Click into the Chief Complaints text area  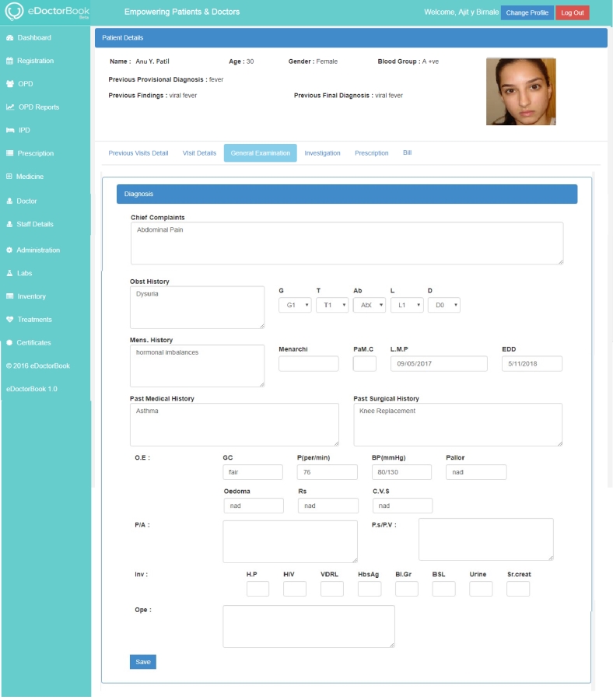tap(346, 243)
